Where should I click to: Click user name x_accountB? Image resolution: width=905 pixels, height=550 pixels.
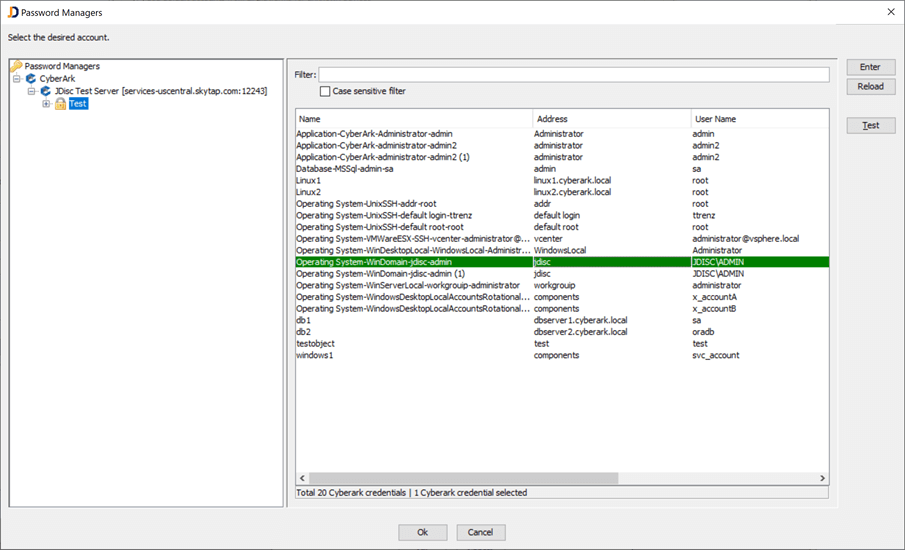tap(715, 309)
